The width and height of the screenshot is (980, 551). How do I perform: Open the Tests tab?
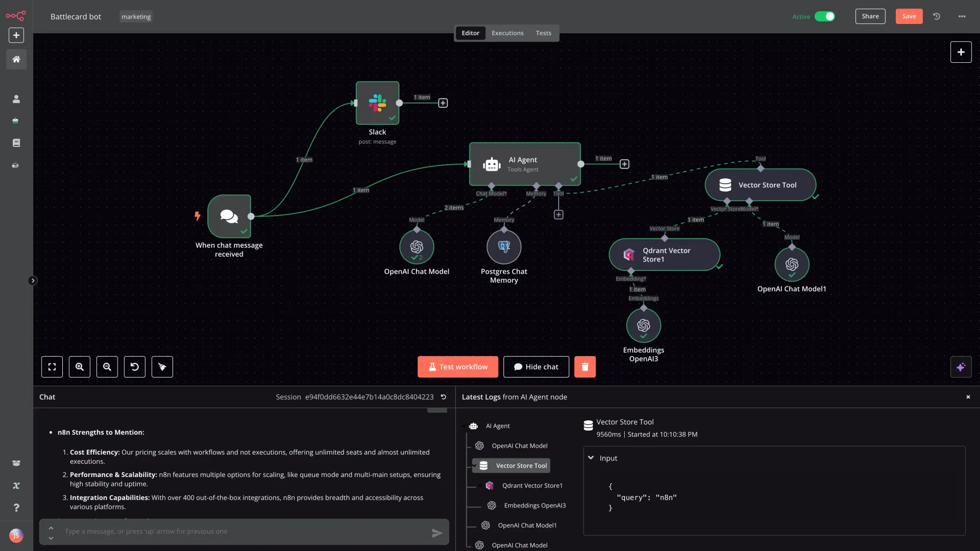[x=543, y=33]
